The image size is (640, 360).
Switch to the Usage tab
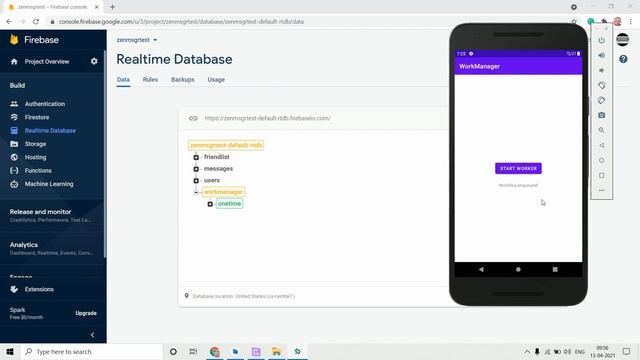(216, 80)
